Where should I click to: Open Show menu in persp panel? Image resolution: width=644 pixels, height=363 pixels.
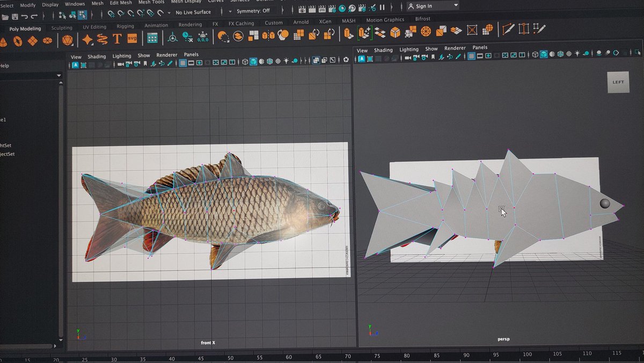tap(431, 49)
